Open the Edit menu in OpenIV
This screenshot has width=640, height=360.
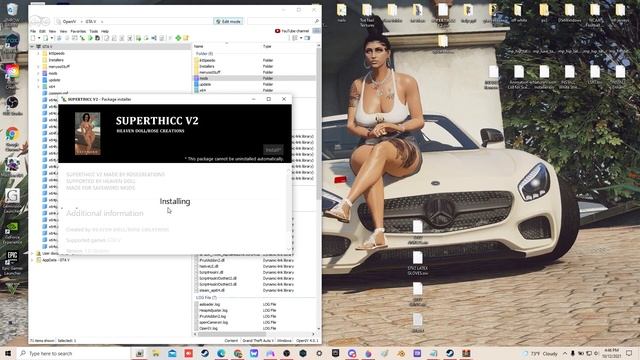42,31
